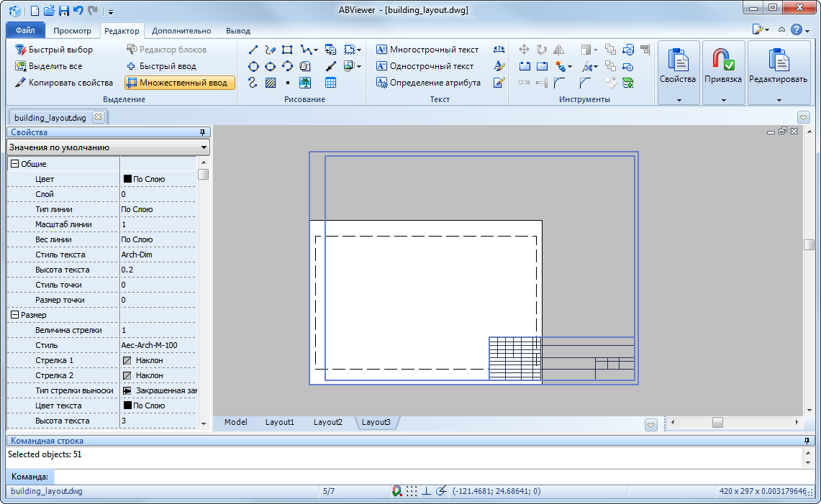Insert a raster image with the palm tree icon
821x504 pixels.
305,83
